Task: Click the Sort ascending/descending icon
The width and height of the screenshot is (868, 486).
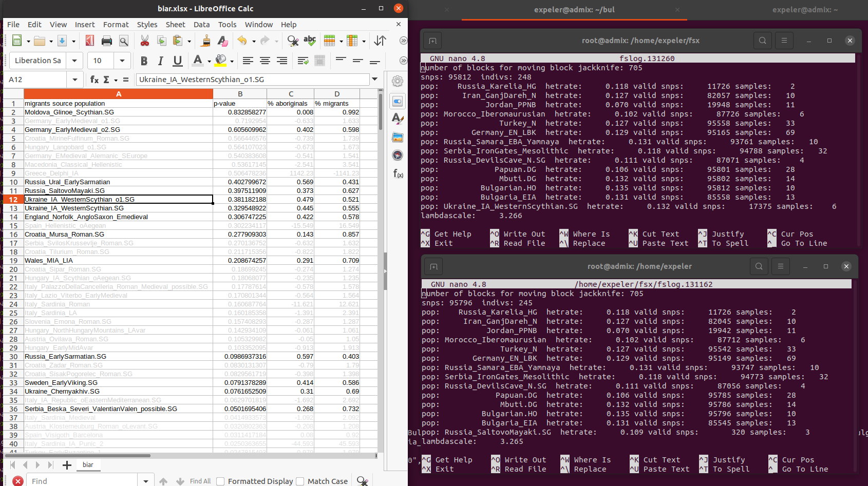Action: click(380, 41)
